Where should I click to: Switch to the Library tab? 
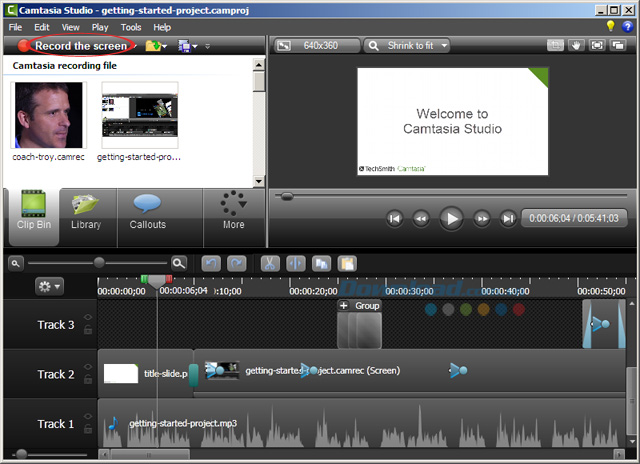pyautogui.click(x=86, y=216)
